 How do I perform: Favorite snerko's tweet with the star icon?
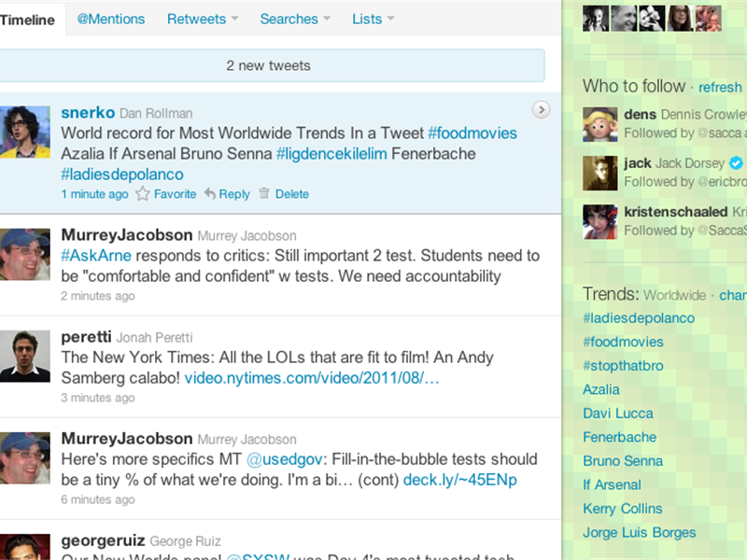(x=145, y=193)
